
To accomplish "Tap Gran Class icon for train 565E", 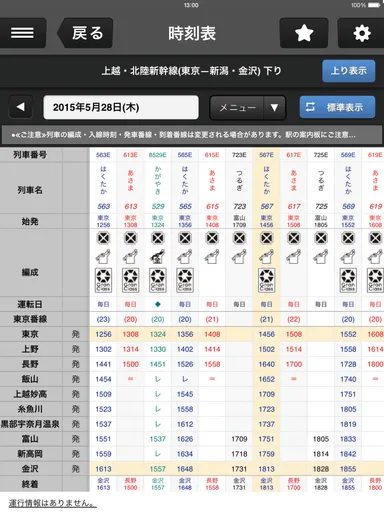I will (185, 280).
